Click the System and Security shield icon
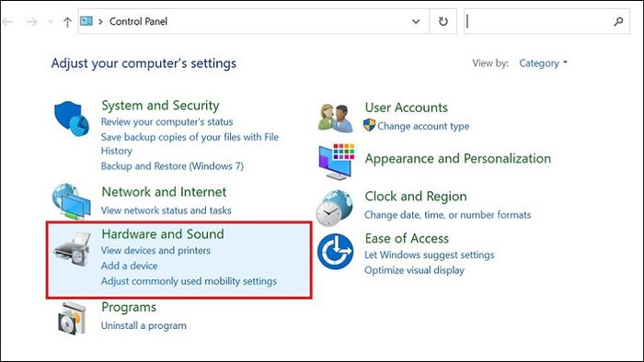644x362 pixels. pyautogui.click(x=72, y=119)
